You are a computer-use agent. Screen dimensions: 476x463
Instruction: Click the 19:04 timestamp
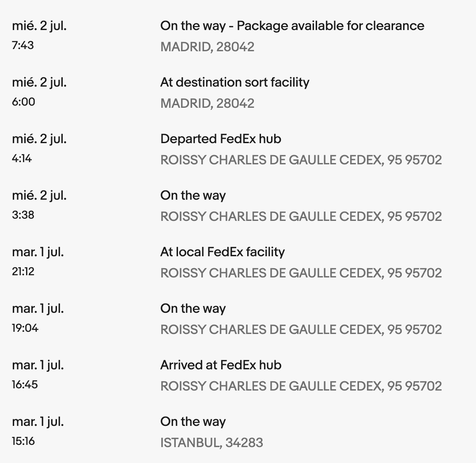point(25,328)
